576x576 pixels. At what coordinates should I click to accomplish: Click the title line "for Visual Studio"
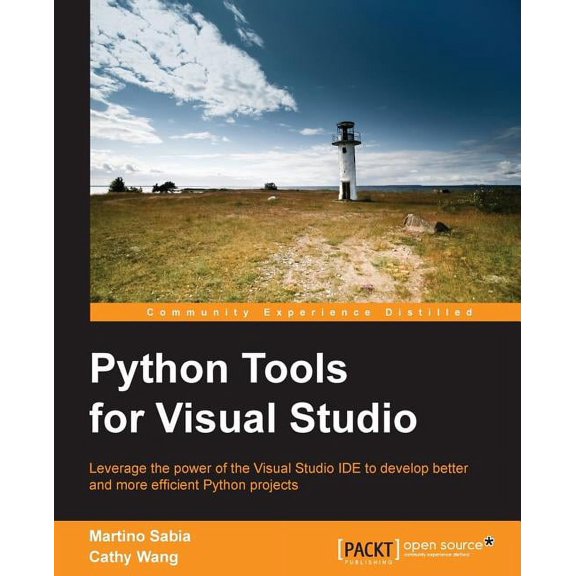(x=253, y=418)
